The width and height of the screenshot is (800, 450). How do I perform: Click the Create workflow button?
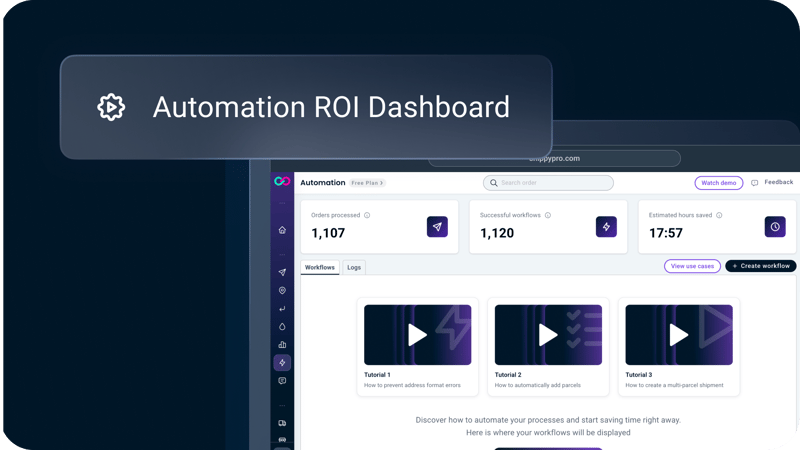pos(761,266)
